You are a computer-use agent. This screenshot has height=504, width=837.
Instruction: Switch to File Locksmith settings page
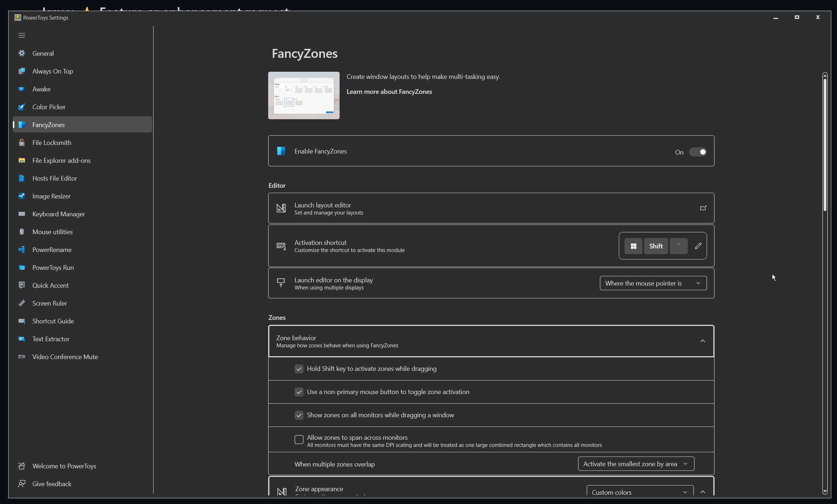[51, 142]
